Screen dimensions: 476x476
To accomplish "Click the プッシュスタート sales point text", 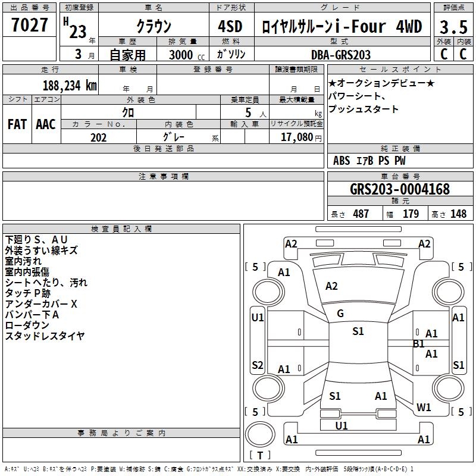I will click(x=364, y=109).
